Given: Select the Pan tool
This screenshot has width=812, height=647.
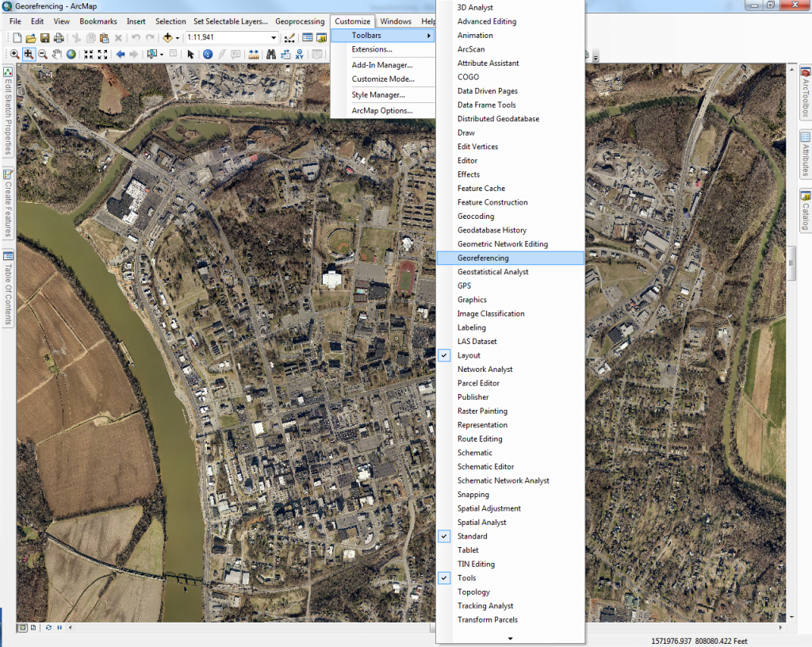Looking at the screenshot, I should point(55,56).
